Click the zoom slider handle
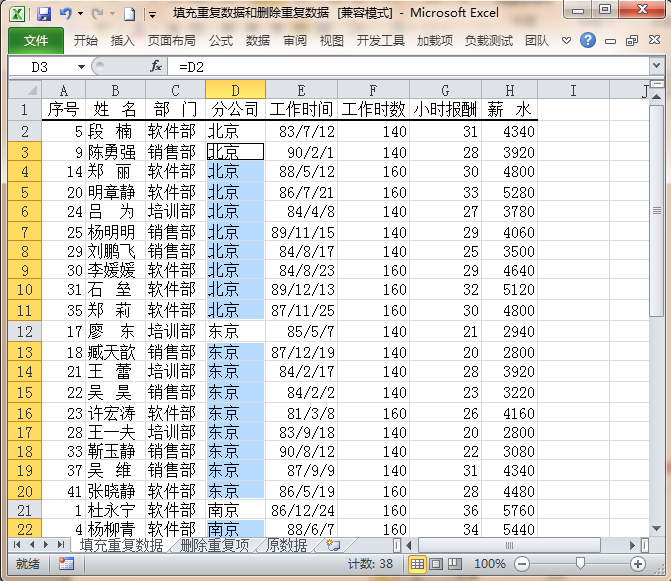Screen dimensions: 671x581 [580, 563]
